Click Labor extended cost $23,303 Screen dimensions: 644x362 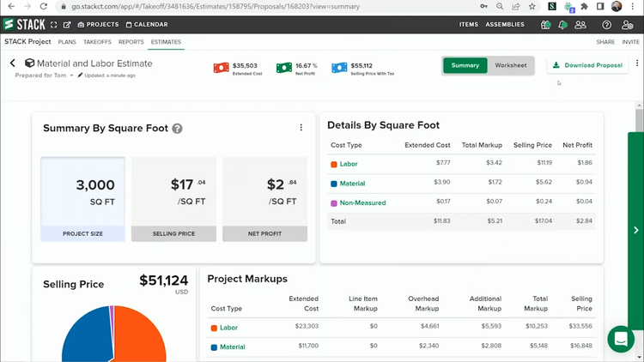tap(307, 326)
